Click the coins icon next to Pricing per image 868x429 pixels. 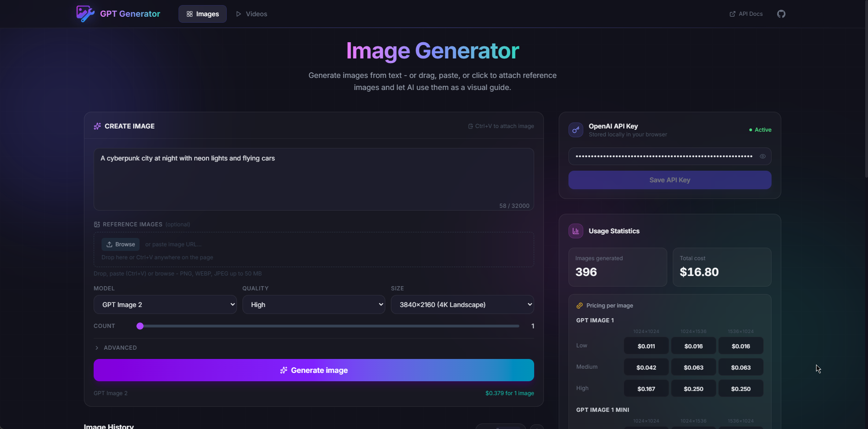pos(580,306)
